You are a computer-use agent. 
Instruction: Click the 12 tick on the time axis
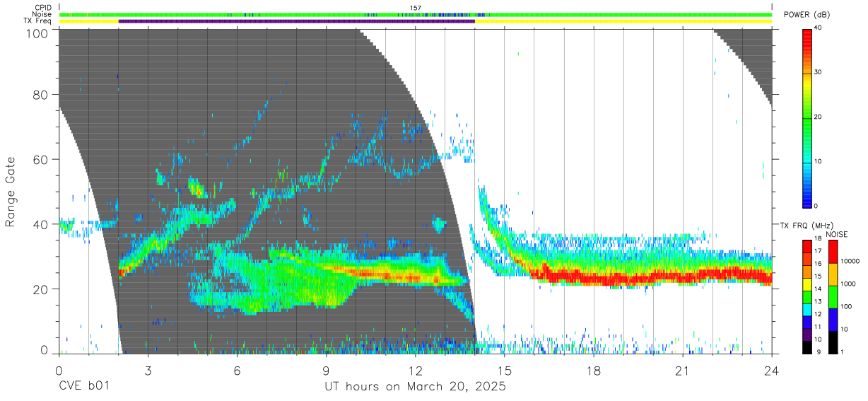(x=416, y=370)
